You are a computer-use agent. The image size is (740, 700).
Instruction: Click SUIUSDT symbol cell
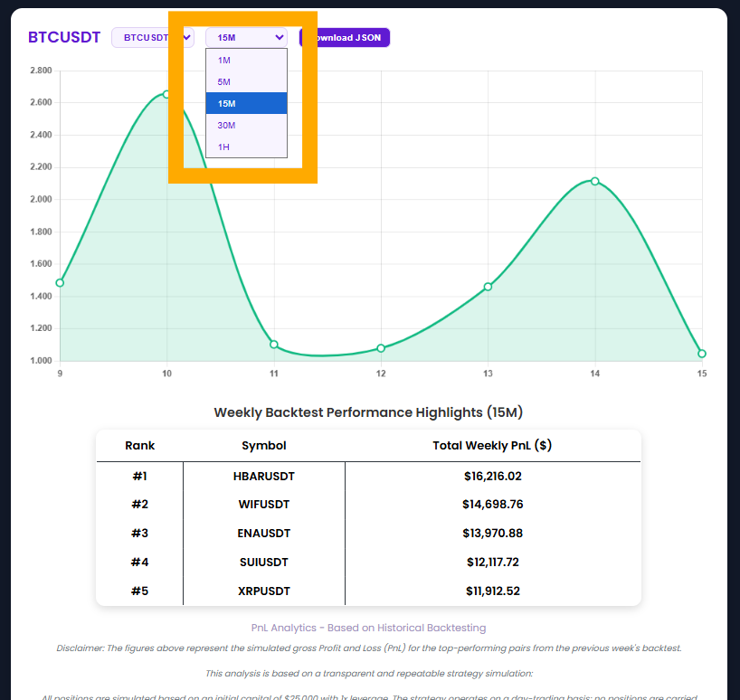click(264, 563)
